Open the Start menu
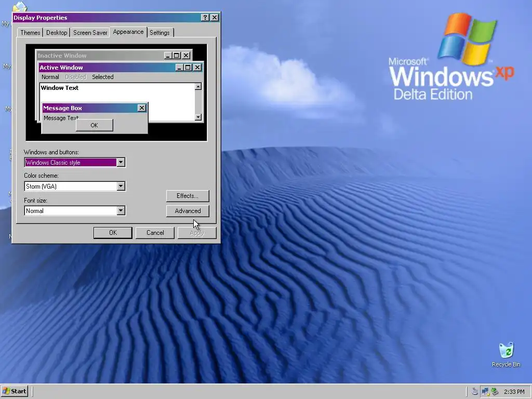532x399 pixels. point(14,391)
